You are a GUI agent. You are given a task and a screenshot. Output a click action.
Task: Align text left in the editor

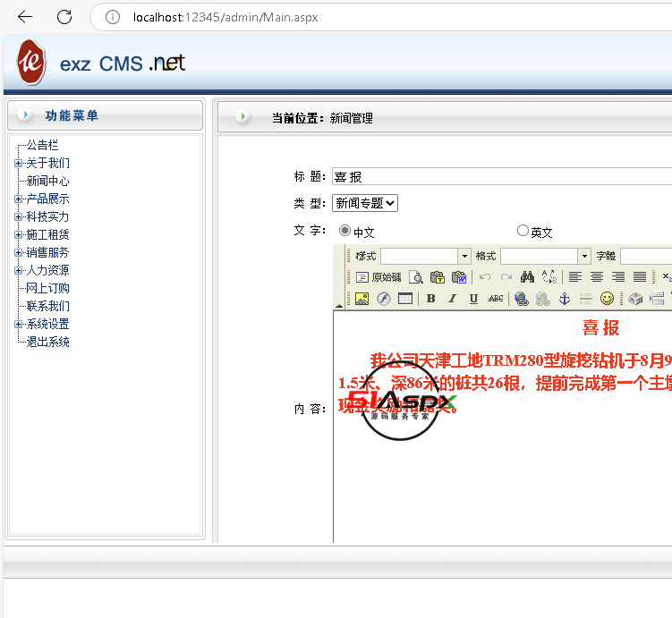click(575, 277)
